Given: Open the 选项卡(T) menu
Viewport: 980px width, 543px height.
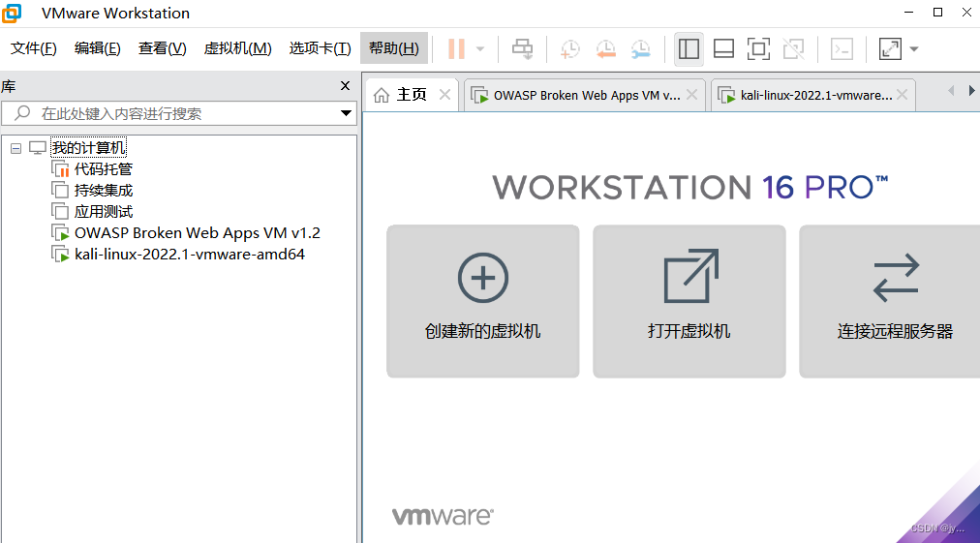Looking at the screenshot, I should 320,48.
